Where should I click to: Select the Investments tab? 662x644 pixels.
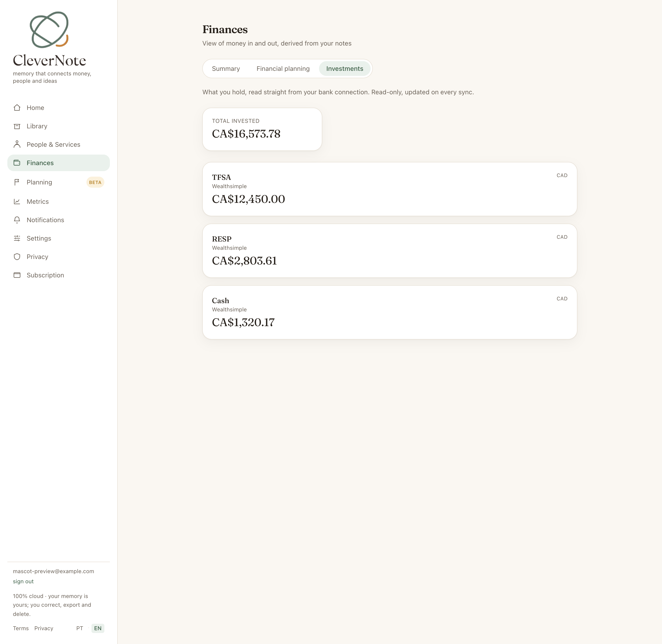pos(345,69)
